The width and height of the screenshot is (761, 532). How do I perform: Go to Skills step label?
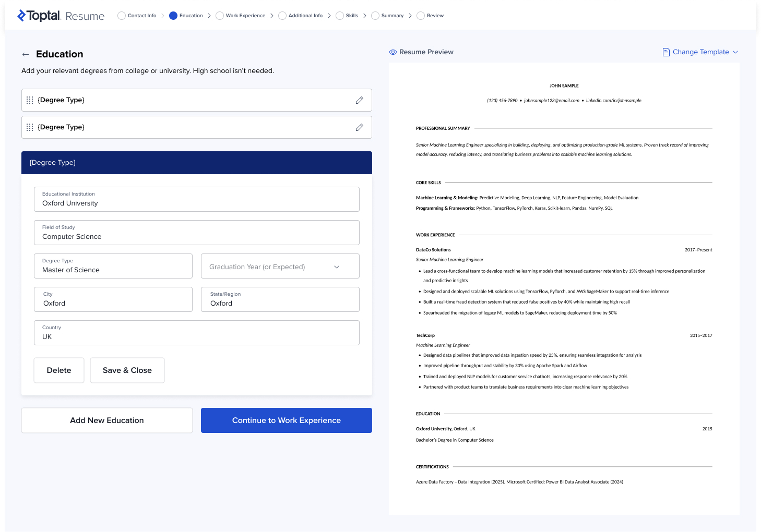coord(352,16)
